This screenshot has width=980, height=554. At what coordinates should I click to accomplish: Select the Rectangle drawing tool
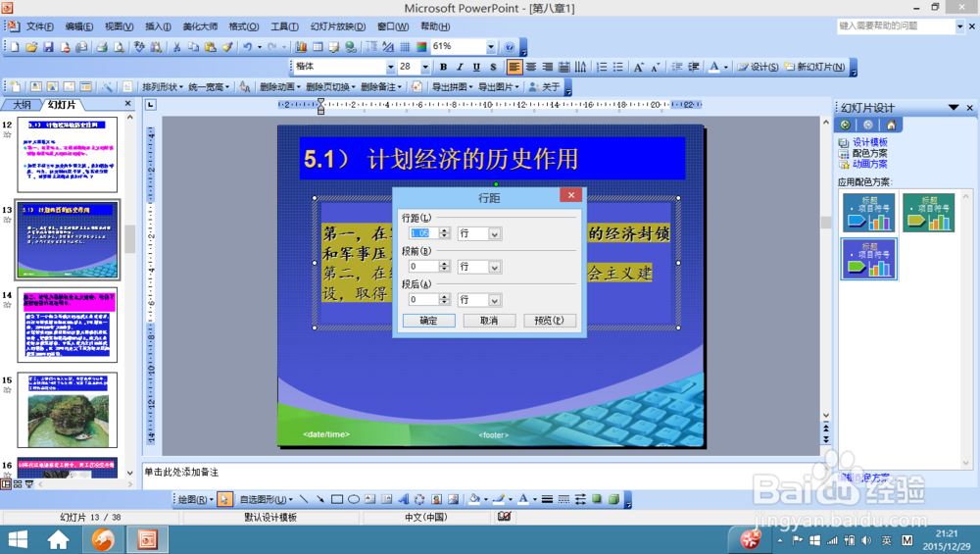(337, 499)
